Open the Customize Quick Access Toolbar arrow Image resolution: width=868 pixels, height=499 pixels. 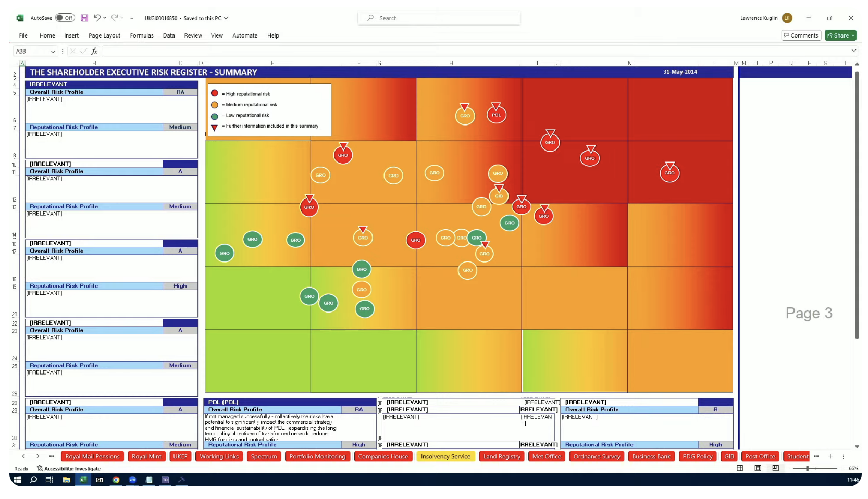pyautogui.click(x=132, y=18)
